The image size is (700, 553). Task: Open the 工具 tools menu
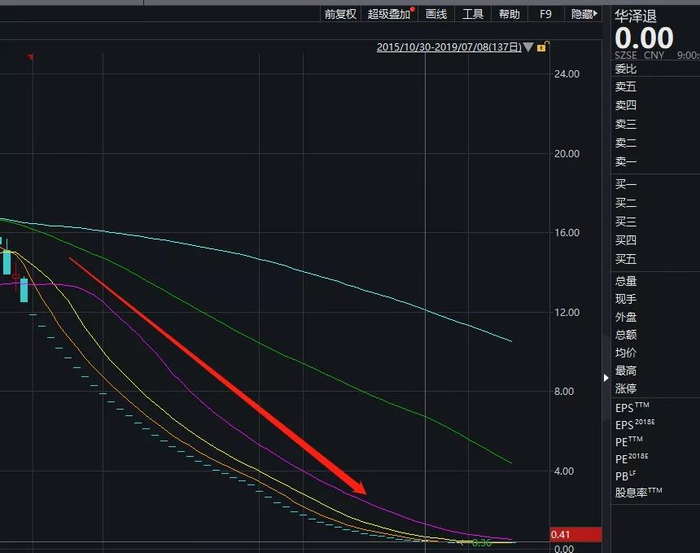coord(472,14)
